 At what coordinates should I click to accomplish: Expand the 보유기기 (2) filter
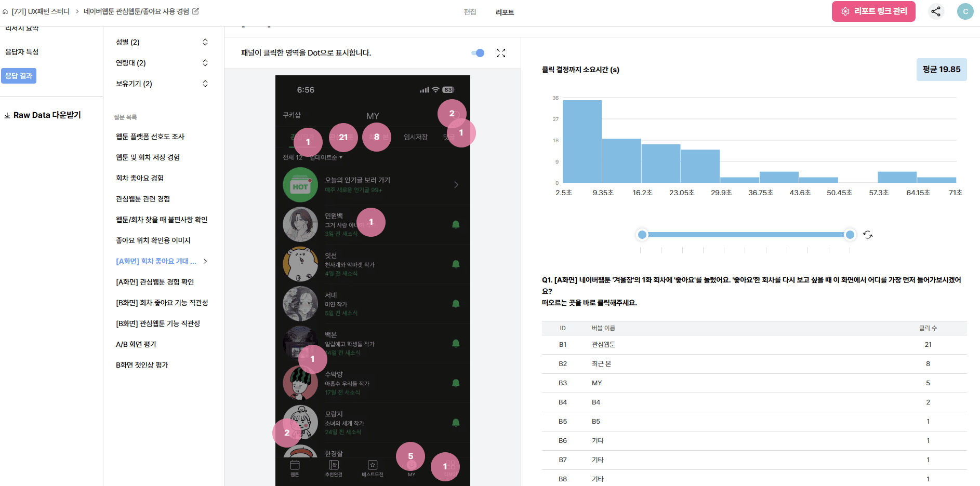[205, 84]
